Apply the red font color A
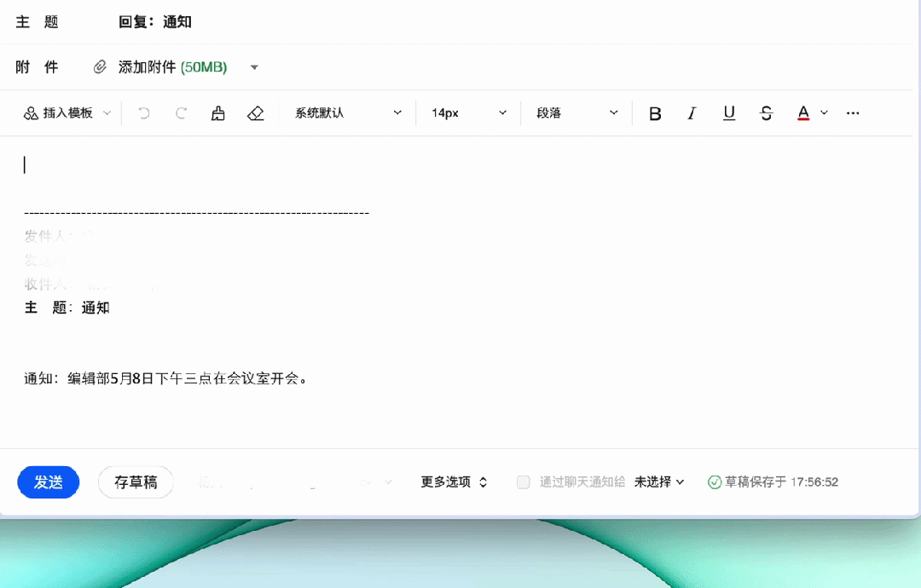This screenshot has height=588, width=921. click(x=803, y=112)
